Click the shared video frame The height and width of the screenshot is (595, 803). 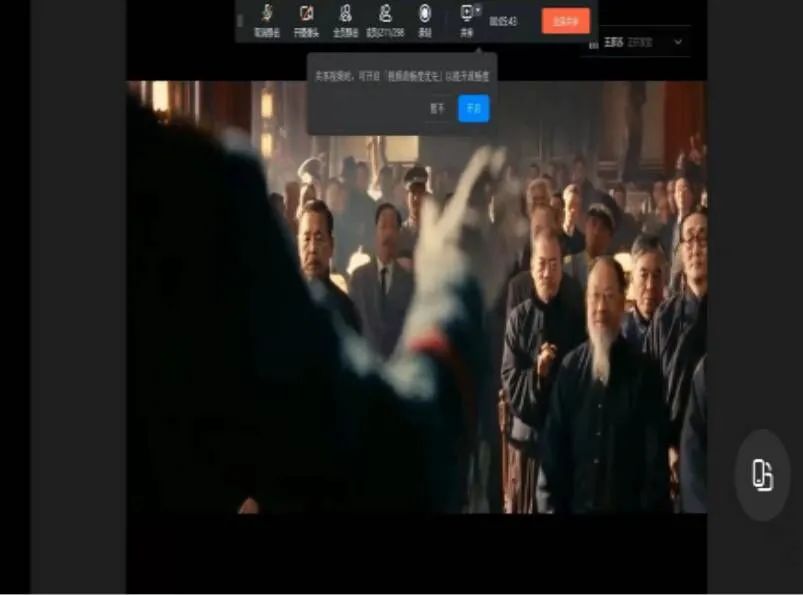[417, 297]
